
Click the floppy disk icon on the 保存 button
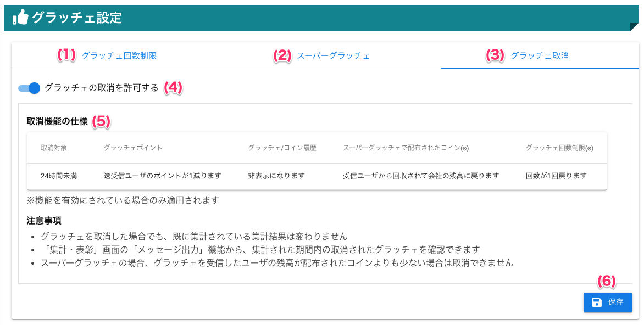(x=596, y=302)
